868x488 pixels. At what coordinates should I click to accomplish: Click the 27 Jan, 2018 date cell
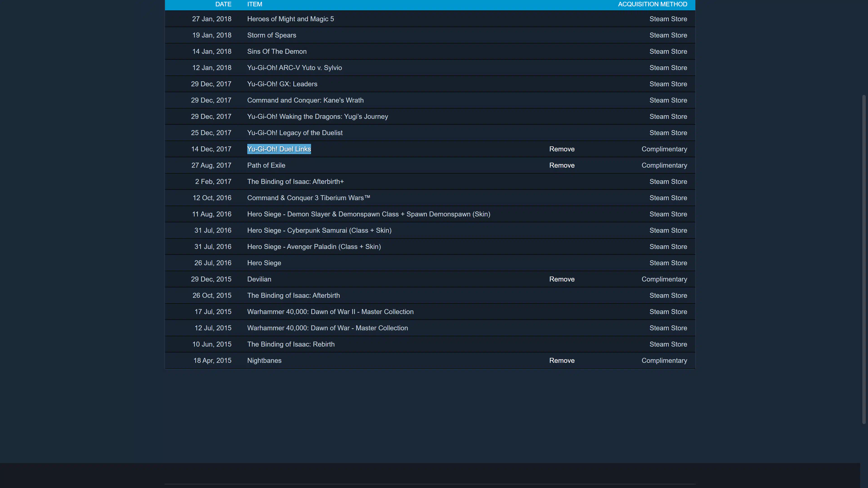212,19
